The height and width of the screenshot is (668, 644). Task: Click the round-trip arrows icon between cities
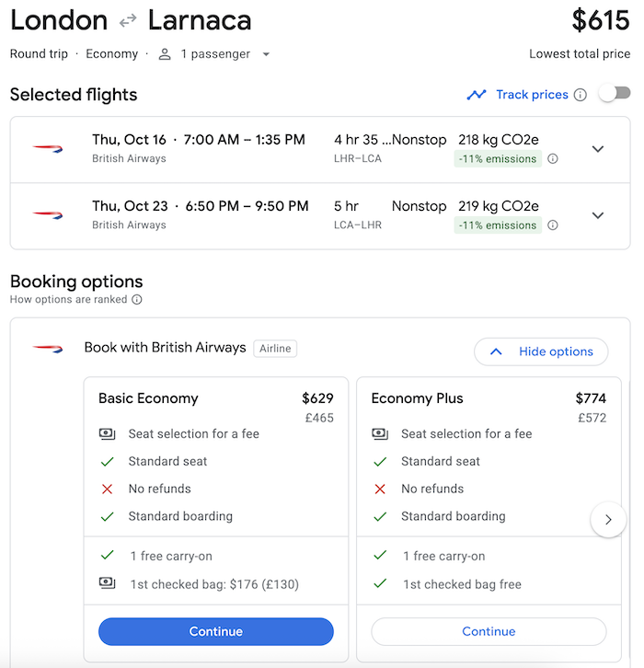pyautogui.click(x=128, y=20)
